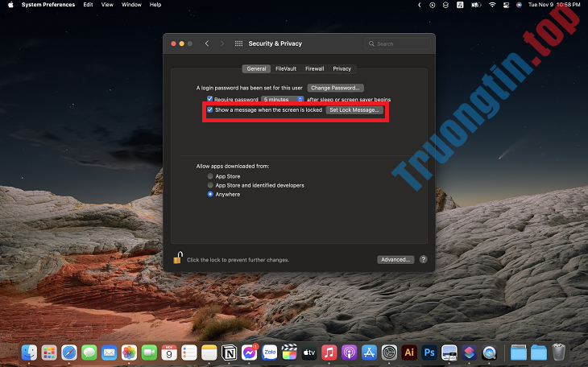The image size is (588, 367).
Task: Switch to the Privacy tab
Action: point(342,68)
